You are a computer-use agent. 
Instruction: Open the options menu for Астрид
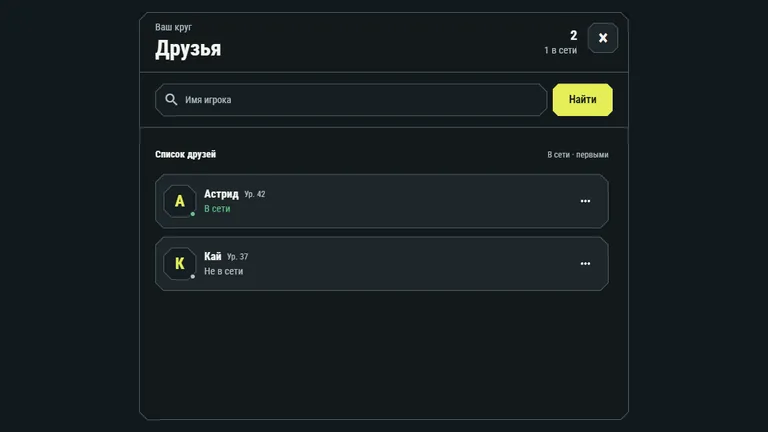tap(585, 201)
